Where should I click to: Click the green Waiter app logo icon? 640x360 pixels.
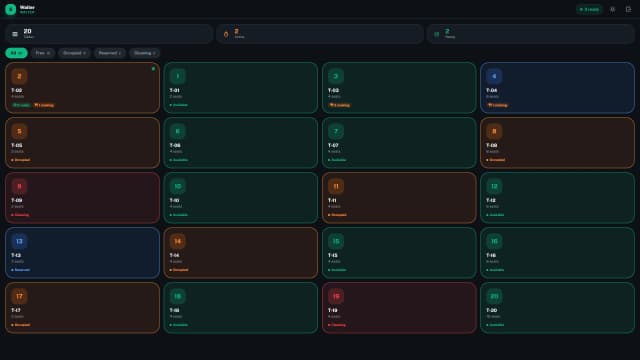click(x=11, y=9)
